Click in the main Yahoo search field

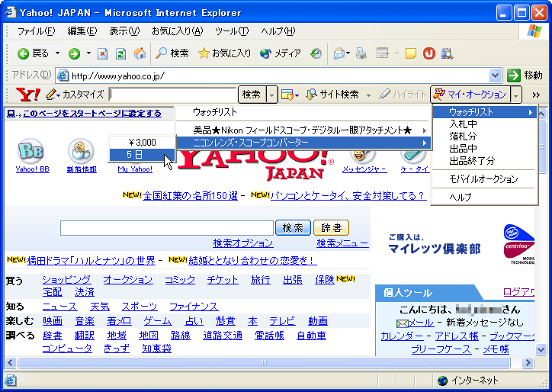click(x=167, y=228)
